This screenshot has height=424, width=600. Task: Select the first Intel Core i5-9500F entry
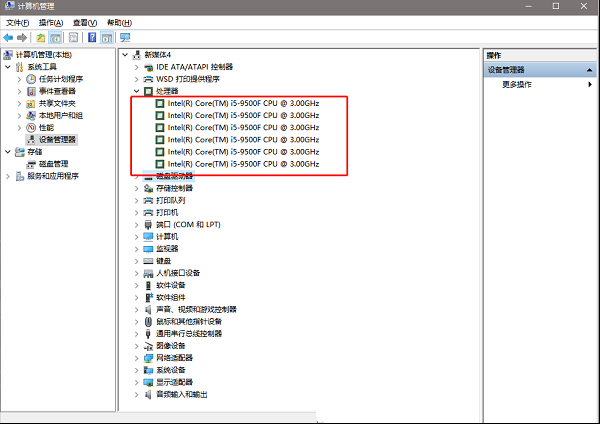point(243,103)
